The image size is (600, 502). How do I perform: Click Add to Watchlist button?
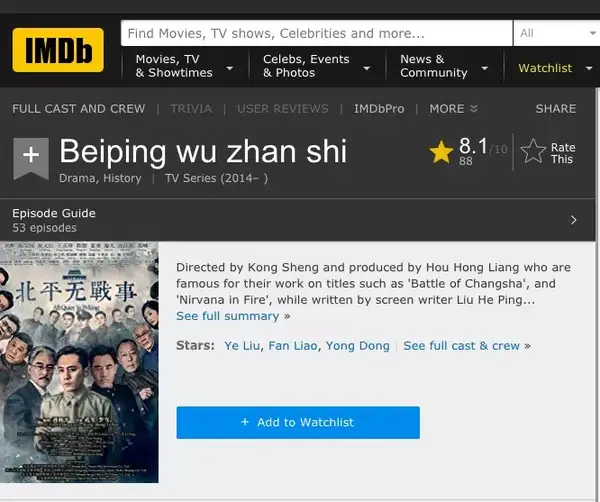298,422
